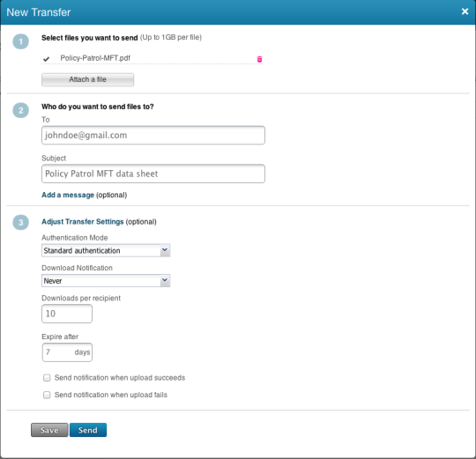Viewport: 476px width, 459px height.
Task: Click the checkmark next to the attached file
Action: (x=46, y=59)
